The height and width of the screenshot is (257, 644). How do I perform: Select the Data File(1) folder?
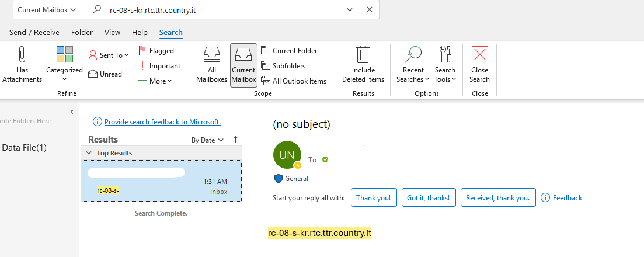point(25,148)
